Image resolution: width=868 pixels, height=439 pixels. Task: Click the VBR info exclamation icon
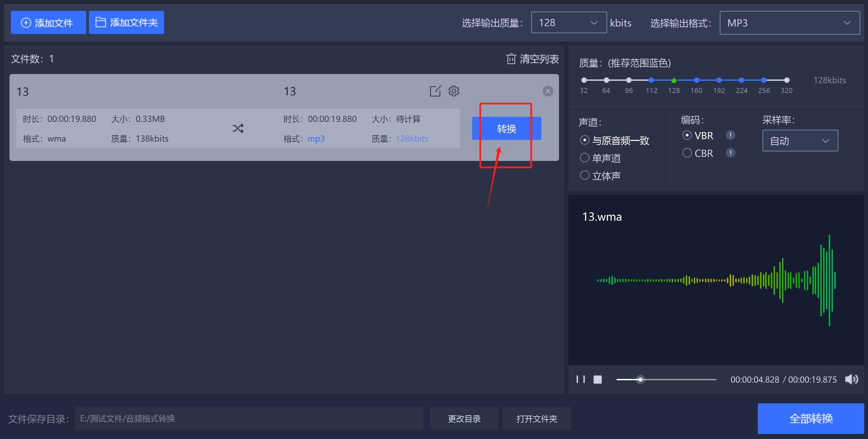click(x=730, y=135)
